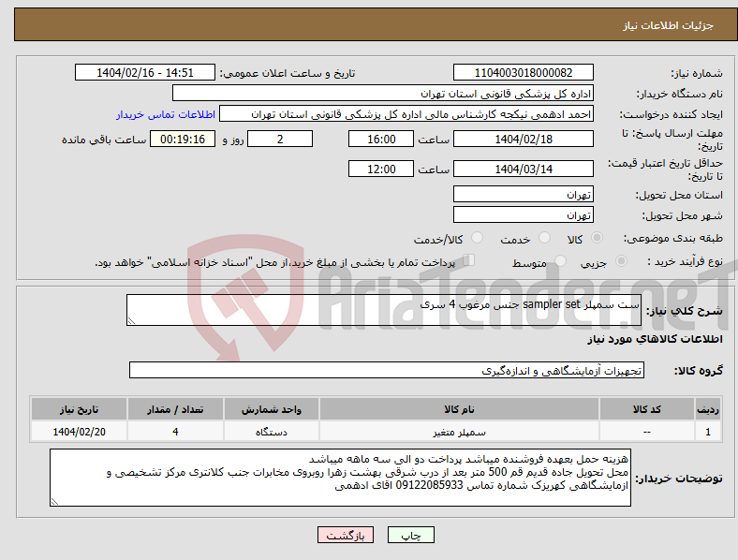738x560 pixels.
Task: Click the response deadline date 1404/02/18
Action: pyautogui.click(x=524, y=139)
